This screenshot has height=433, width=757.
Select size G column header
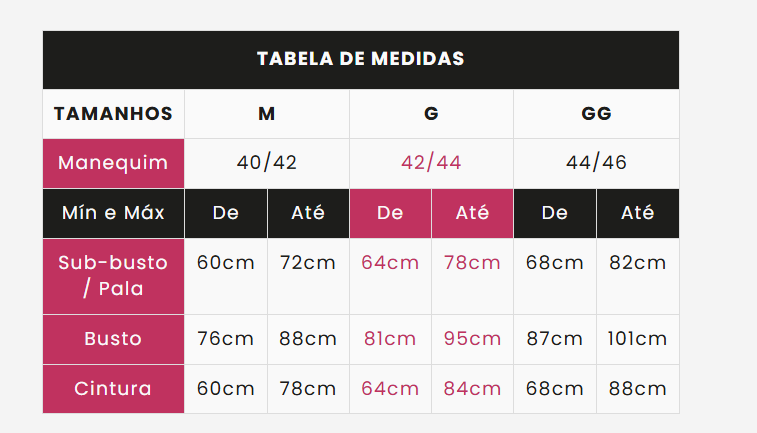[431, 114]
